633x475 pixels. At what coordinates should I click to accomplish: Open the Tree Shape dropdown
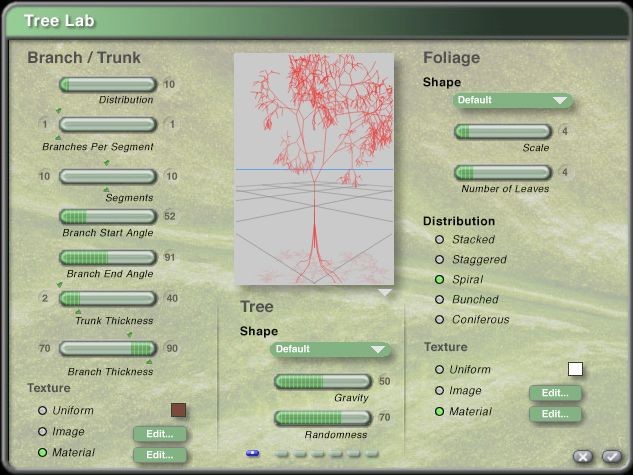[x=330, y=350]
